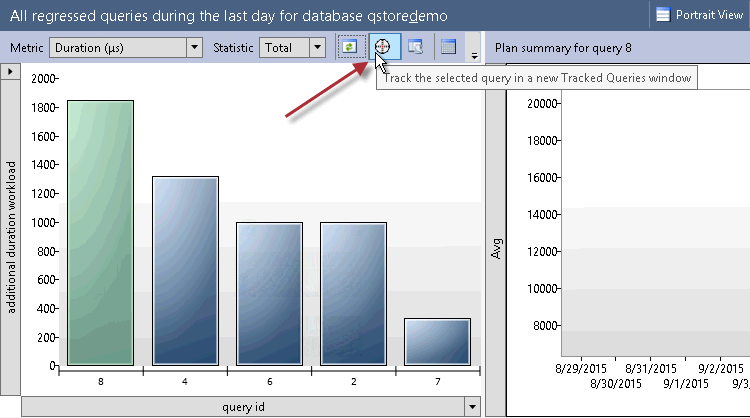
Task: Open the Metric dropdown showing Duration (µs)
Action: (125, 48)
